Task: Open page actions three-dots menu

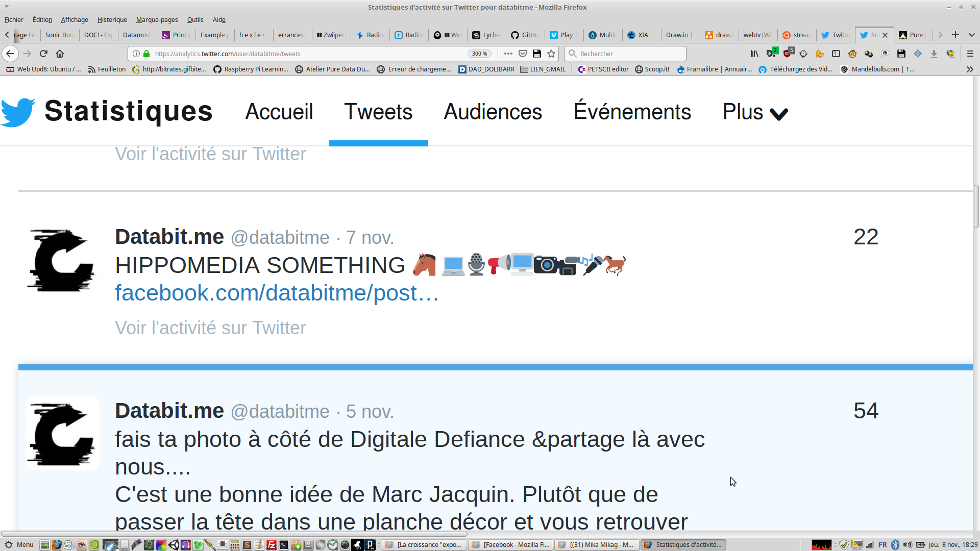Action: pyautogui.click(x=508, y=54)
